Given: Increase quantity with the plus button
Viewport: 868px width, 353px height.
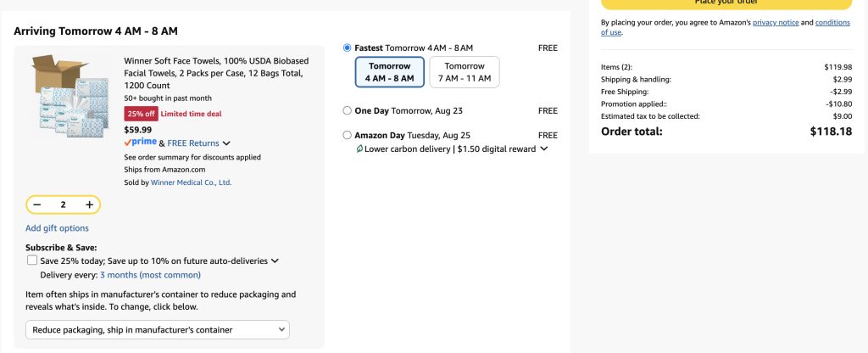Looking at the screenshot, I should point(89,205).
